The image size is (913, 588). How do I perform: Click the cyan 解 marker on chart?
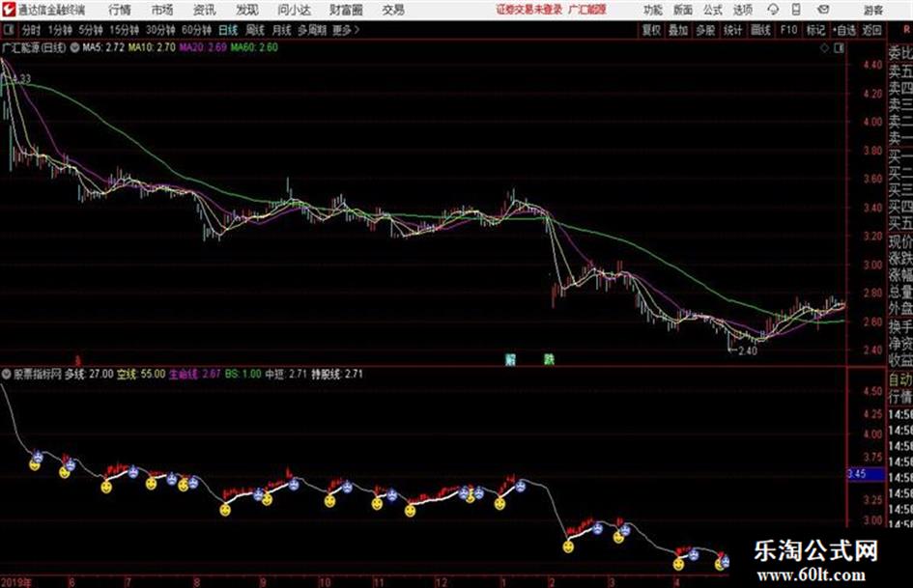tap(511, 358)
